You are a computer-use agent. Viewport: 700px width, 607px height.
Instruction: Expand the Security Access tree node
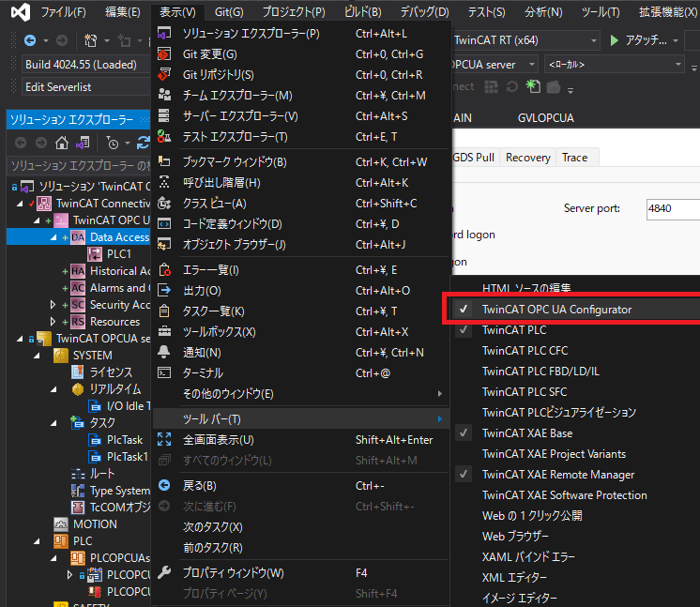53,305
